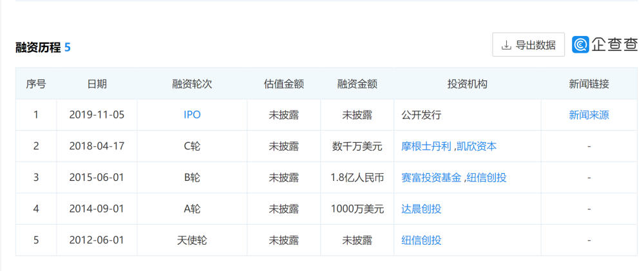Select the 1.8亿人民币 amount cell
This screenshot has height=271, width=644.
point(357,178)
